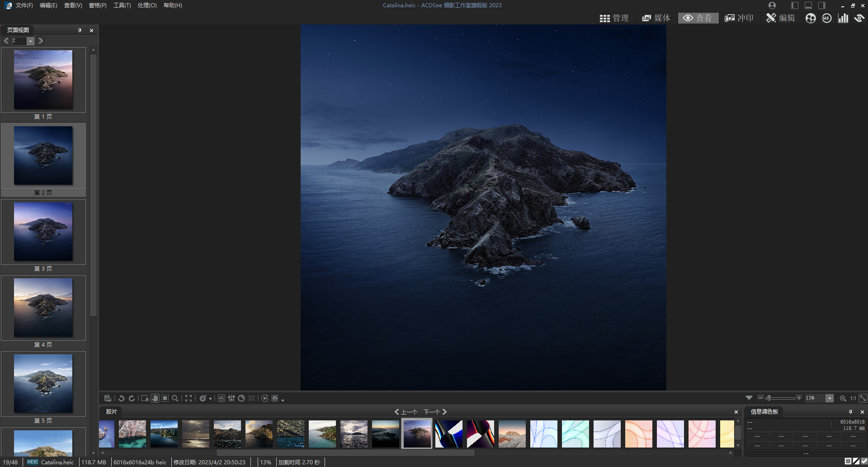Pick the magnifier zoom tool in toolbar
This screenshot has height=467, width=868.
(x=175, y=398)
